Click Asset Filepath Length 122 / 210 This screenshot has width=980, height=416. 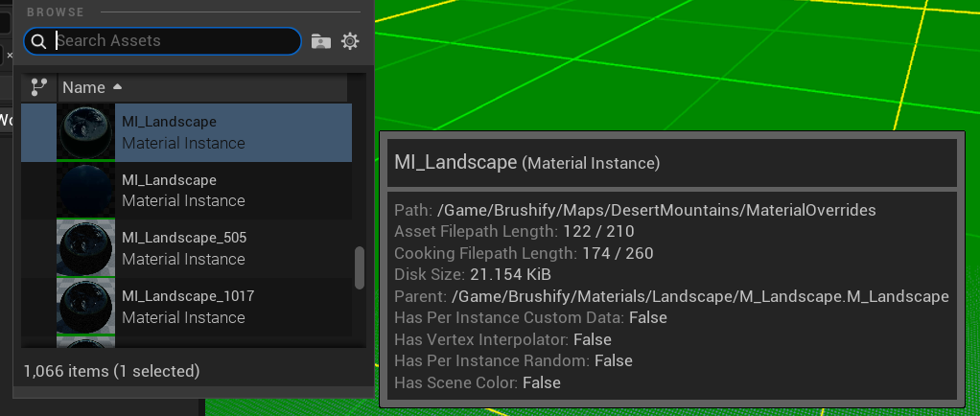pos(514,232)
